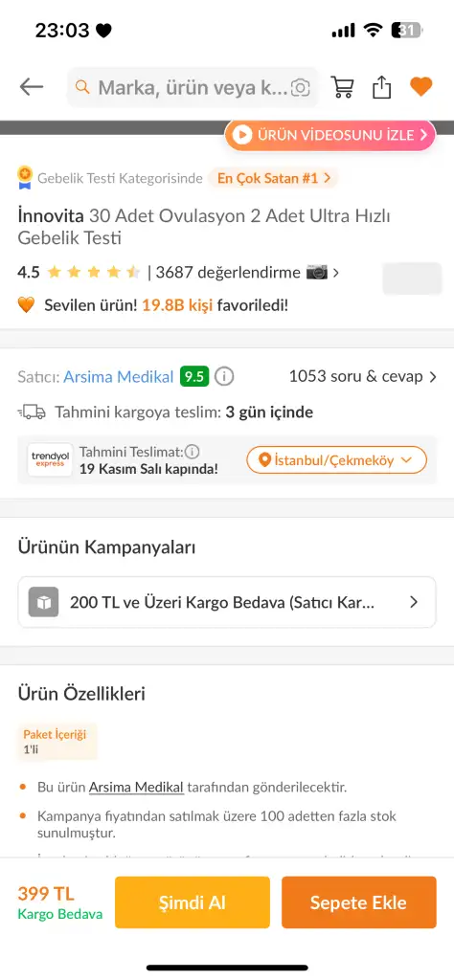Open En Çok Satan #1 badge
454x980 pixels.
point(273,178)
